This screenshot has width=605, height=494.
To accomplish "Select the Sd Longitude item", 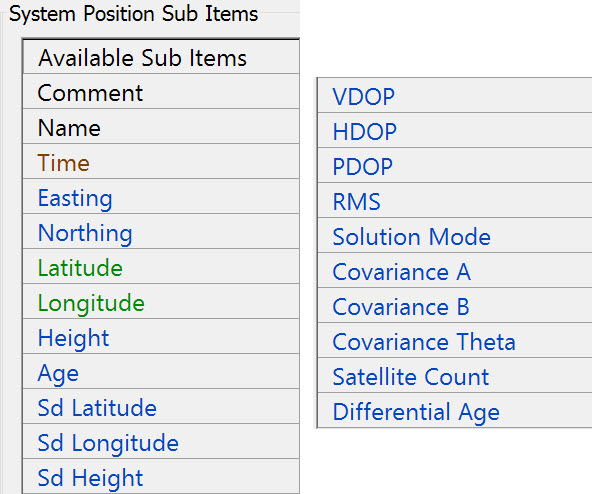I will (x=108, y=443).
